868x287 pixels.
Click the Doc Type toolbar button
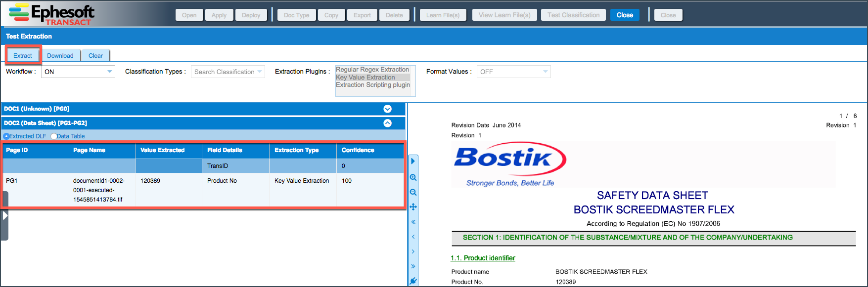click(x=297, y=15)
